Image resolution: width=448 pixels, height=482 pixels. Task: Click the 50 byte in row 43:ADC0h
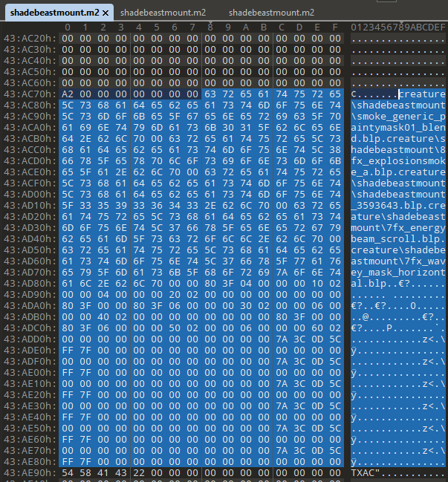[175, 328]
